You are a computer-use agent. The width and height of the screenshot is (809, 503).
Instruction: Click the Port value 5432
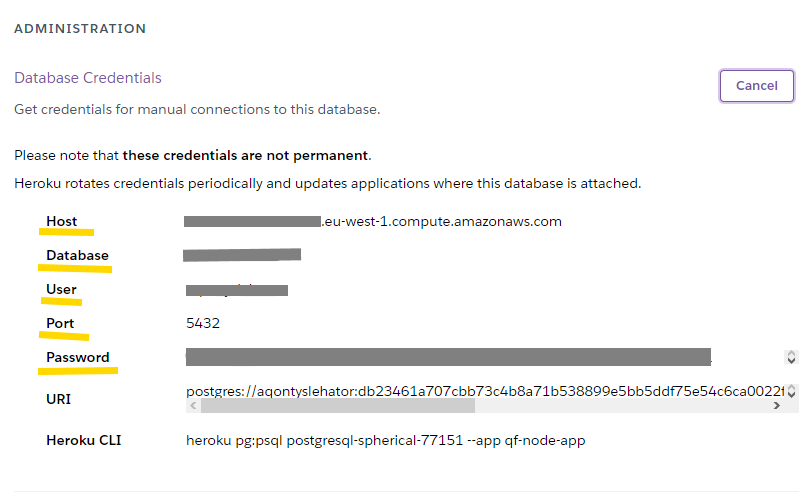(x=203, y=324)
